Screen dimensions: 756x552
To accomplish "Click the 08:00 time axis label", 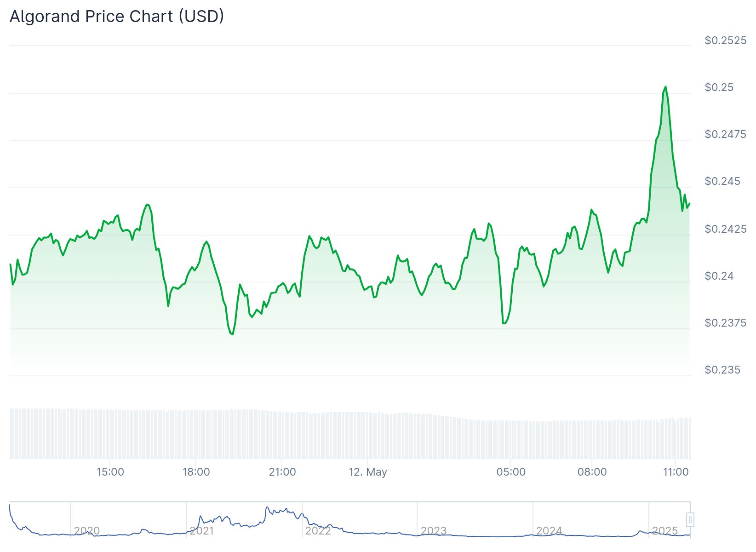I will coord(592,472).
